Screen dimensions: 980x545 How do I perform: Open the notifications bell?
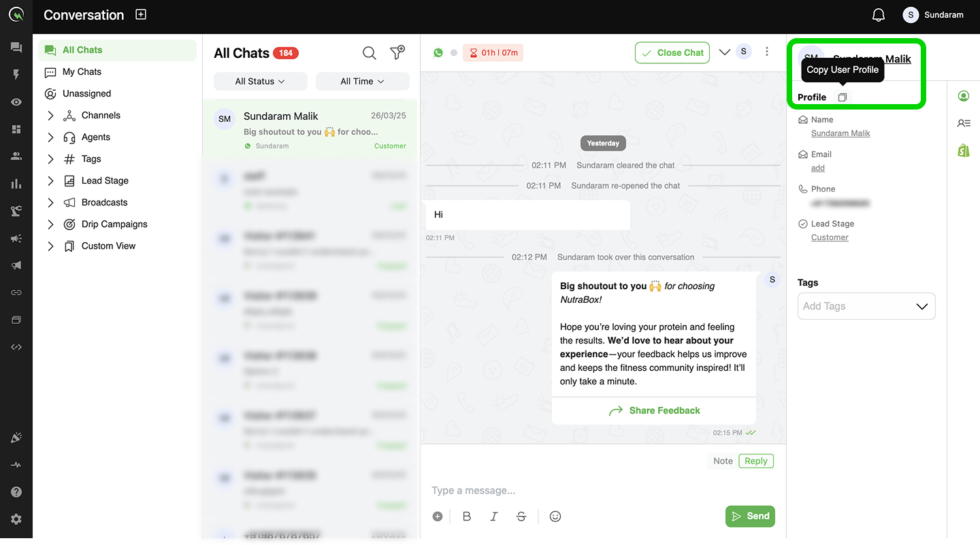tap(879, 15)
